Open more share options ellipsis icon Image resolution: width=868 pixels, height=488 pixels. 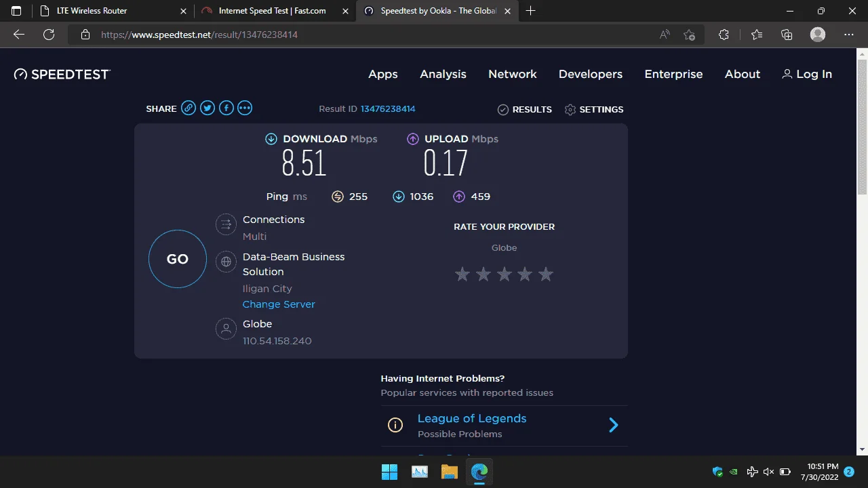coord(245,108)
